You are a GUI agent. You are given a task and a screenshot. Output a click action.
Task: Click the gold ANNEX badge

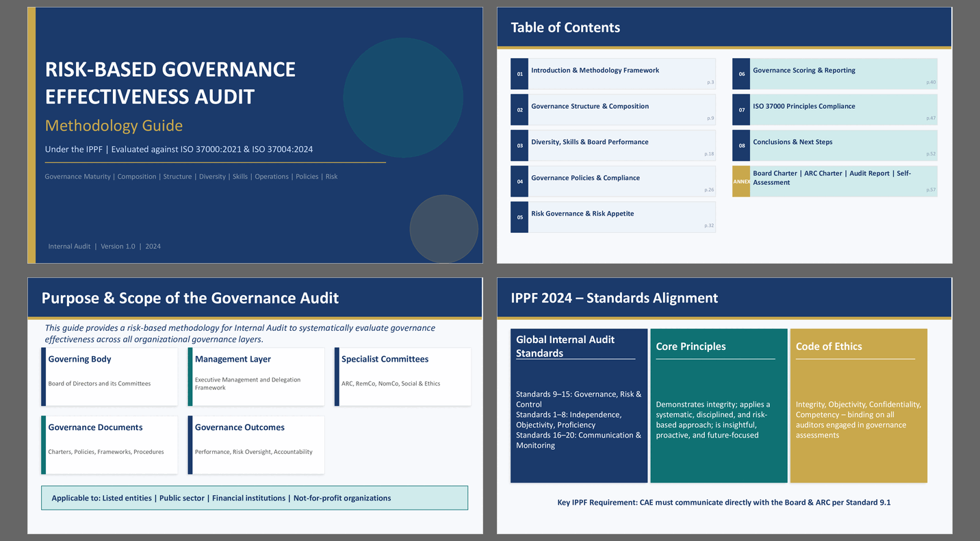741,181
